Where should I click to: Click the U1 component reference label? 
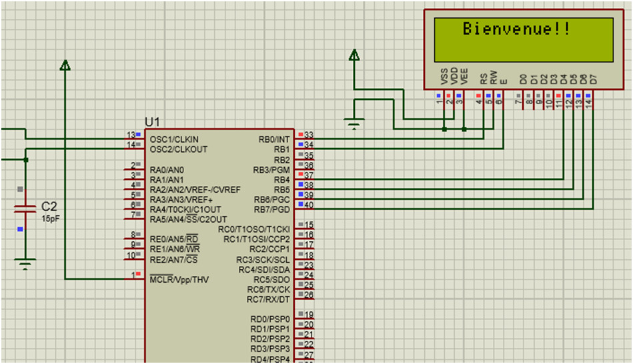[x=152, y=122]
